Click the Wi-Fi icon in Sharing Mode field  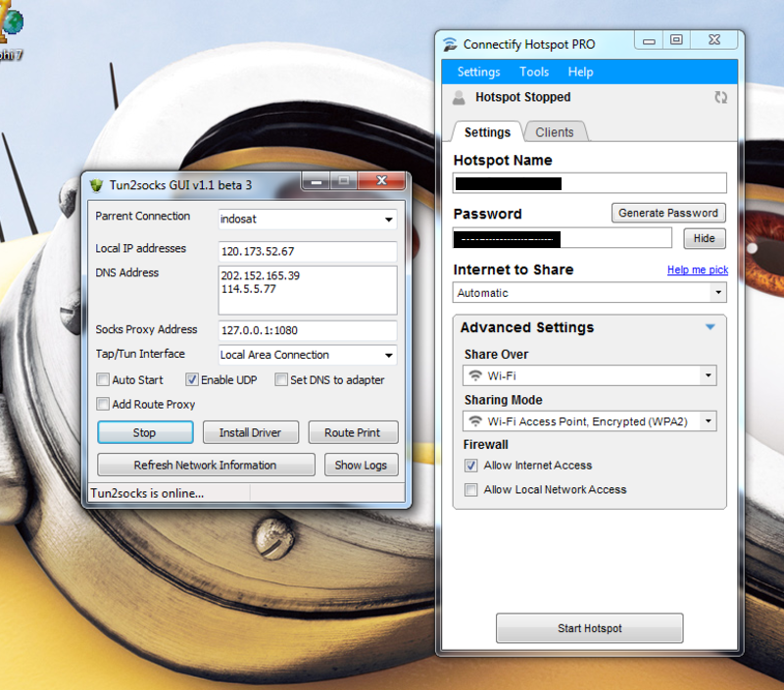coord(475,421)
